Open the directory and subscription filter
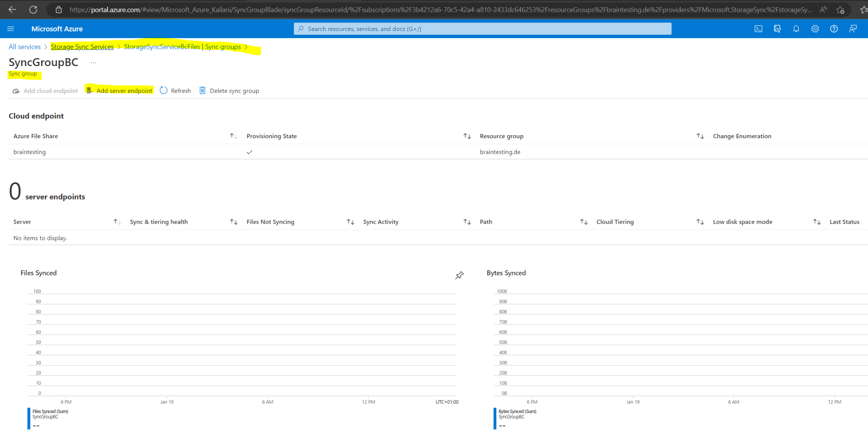The image size is (868, 441). pyautogui.click(x=777, y=28)
